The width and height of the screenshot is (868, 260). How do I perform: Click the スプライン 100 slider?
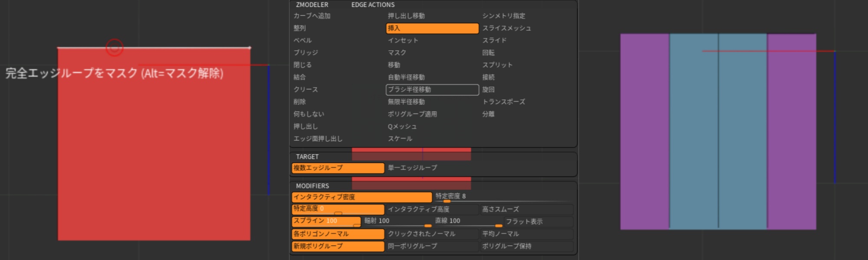coord(326,221)
